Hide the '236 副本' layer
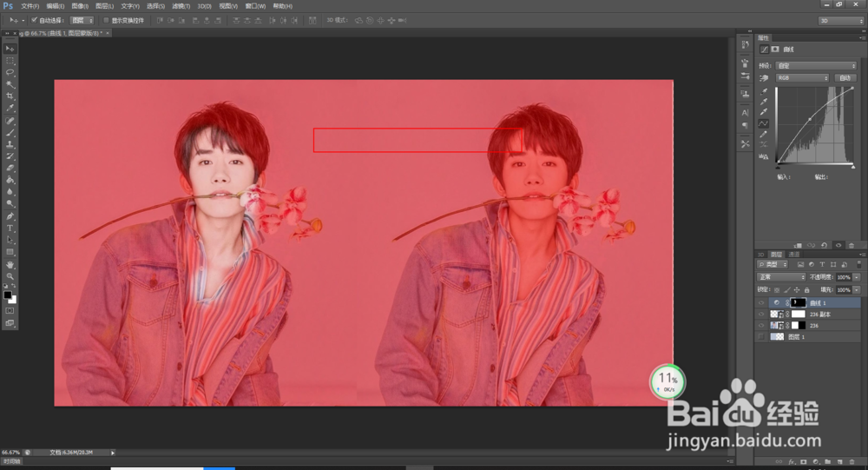The width and height of the screenshot is (868, 470). click(761, 314)
